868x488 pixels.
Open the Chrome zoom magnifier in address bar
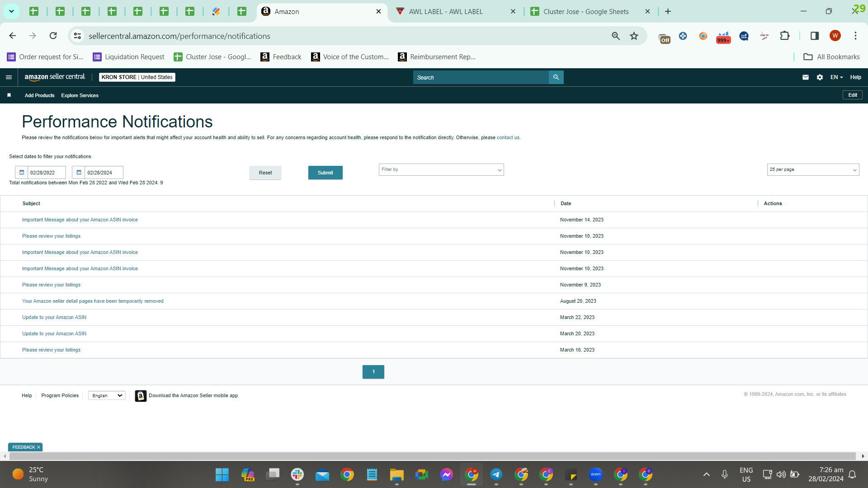click(x=616, y=36)
